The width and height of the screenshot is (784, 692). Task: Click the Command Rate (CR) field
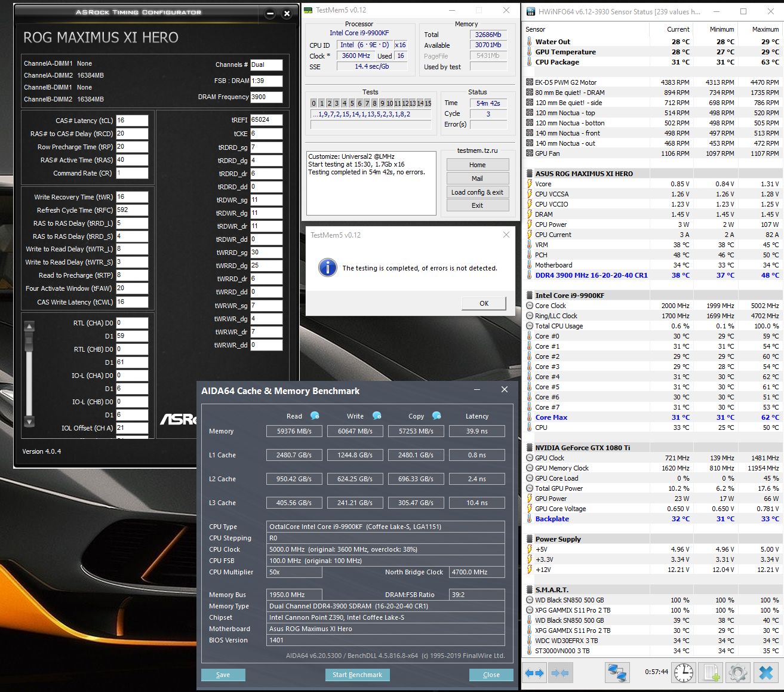[x=132, y=173]
